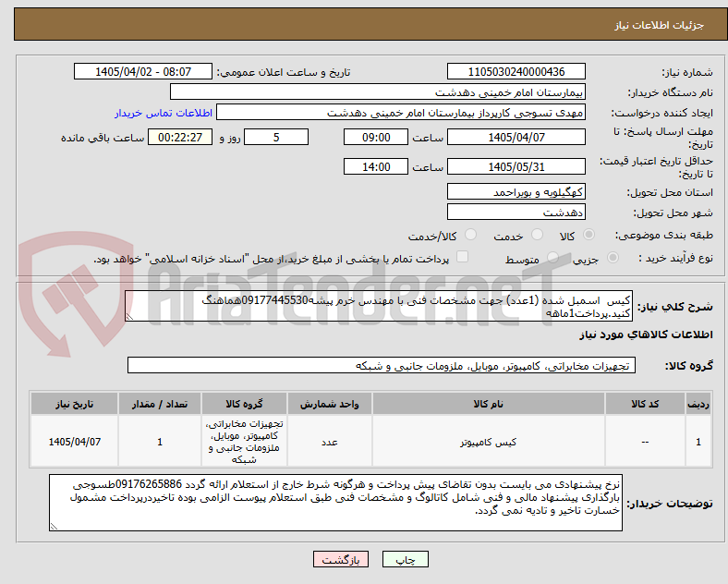Click the ساعت باقی مانده label
Viewport: 728px width, 584px height.
pos(103,138)
